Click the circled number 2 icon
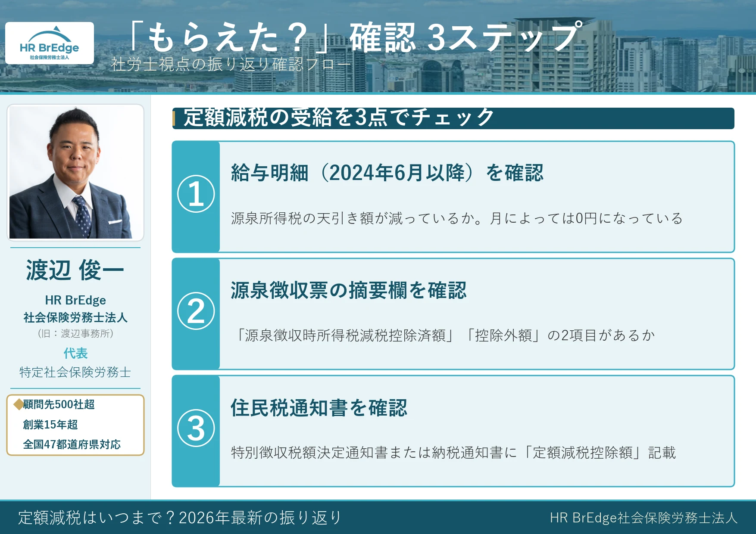The height and width of the screenshot is (534, 756). (x=196, y=311)
